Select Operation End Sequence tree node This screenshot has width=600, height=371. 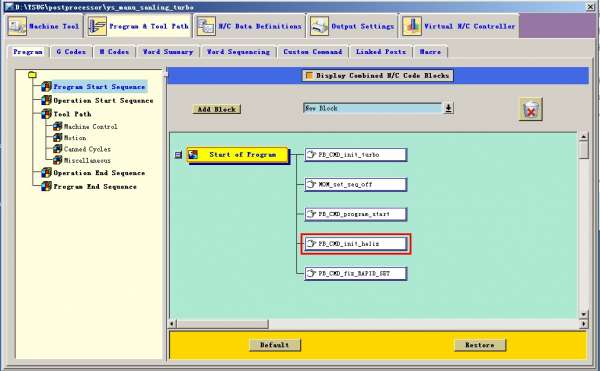click(99, 173)
